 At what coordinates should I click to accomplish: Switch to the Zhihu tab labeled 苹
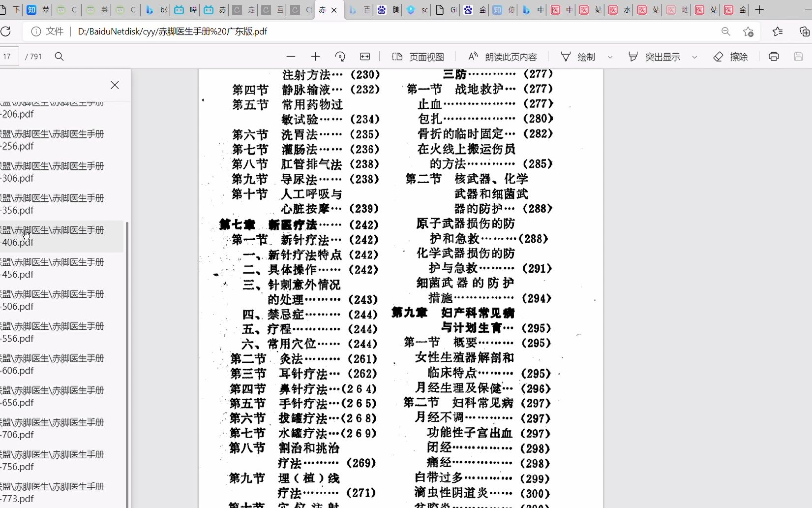click(x=38, y=10)
